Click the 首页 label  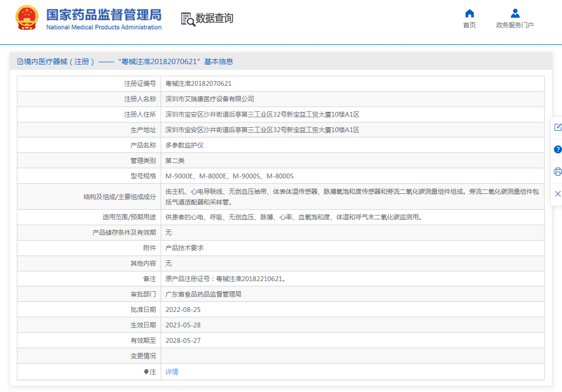[469, 25]
